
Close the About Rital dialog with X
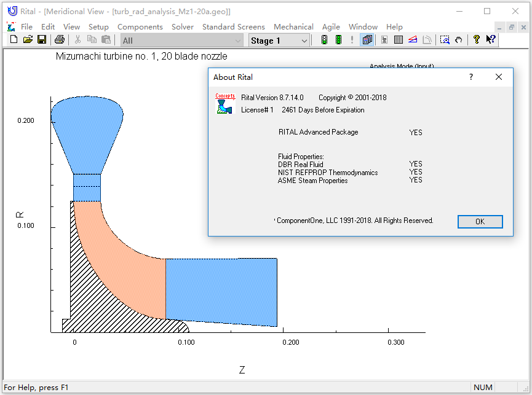pyautogui.click(x=498, y=77)
